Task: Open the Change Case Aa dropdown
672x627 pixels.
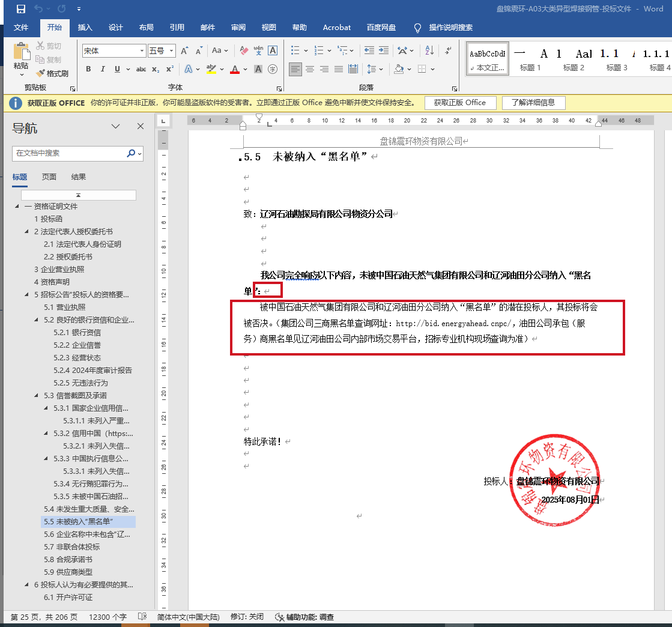Action: pyautogui.click(x=220, y=50)
